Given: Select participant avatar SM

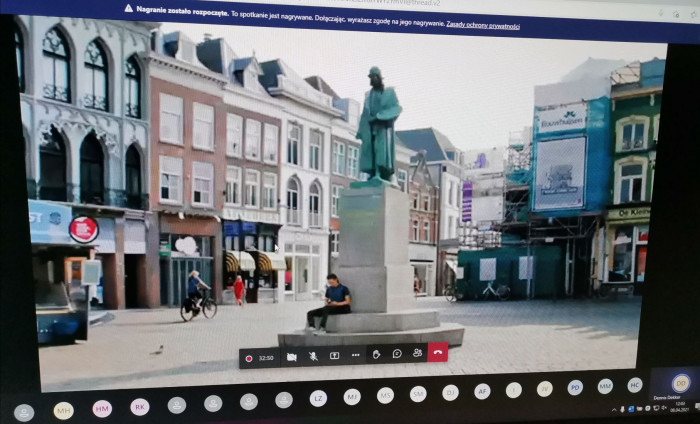Looking at the screenshot, I should tap(418, 394).
